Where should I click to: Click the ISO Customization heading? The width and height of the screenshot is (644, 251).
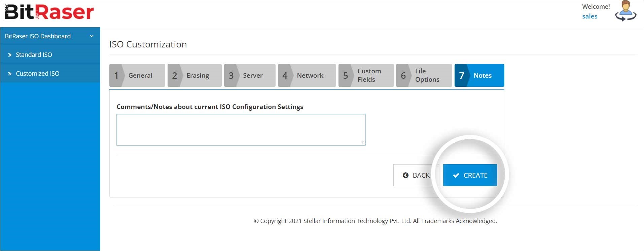pos(148,44)
